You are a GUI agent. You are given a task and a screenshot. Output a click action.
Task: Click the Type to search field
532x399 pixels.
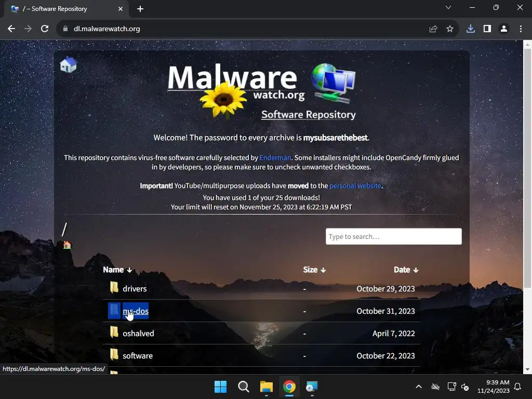[394, 236]
